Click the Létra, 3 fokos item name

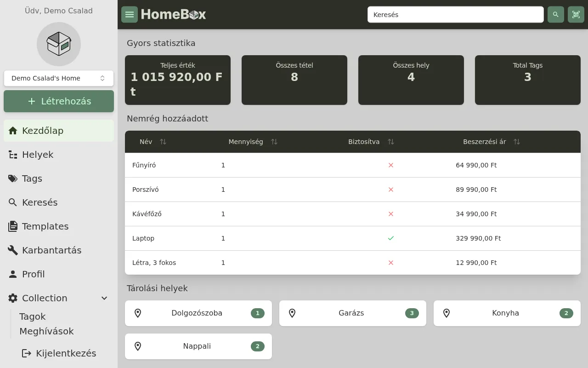(x=154, y=263)
